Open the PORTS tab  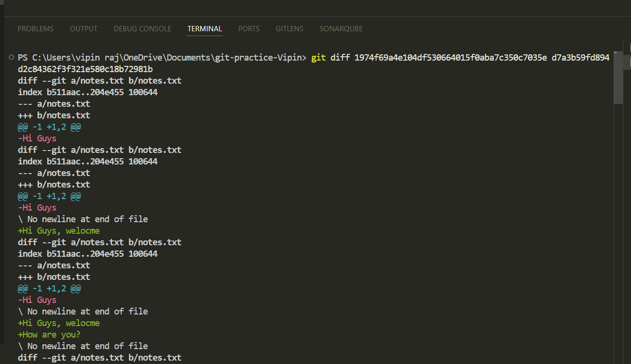point(249,29)
